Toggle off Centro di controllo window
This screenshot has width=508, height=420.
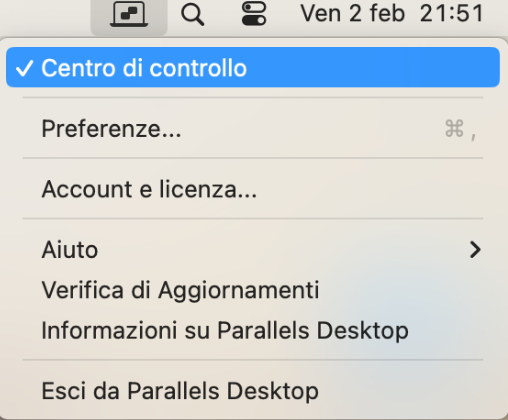pos(253,67)
